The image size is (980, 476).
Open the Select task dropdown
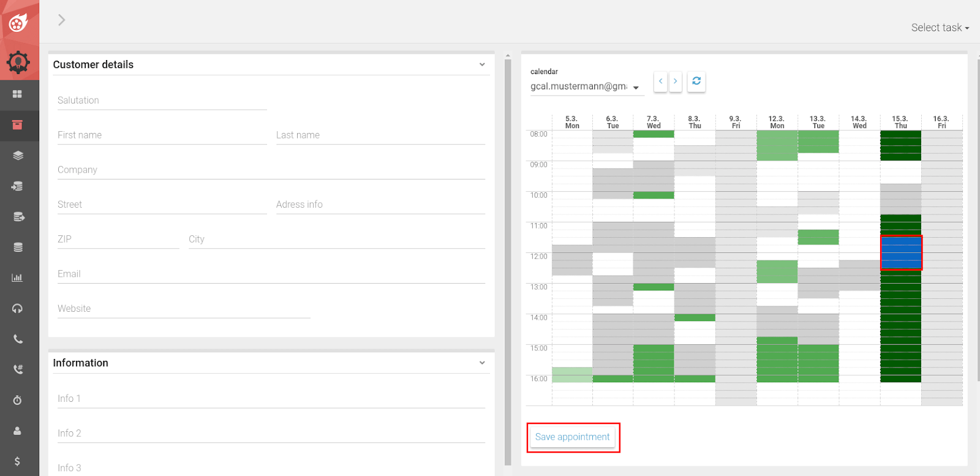pyautogui.click(x=940, y=28)
